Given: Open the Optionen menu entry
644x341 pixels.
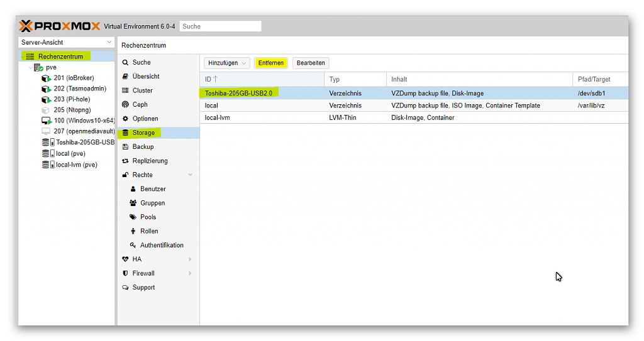Looking at the screenshot, I should 158,119.
